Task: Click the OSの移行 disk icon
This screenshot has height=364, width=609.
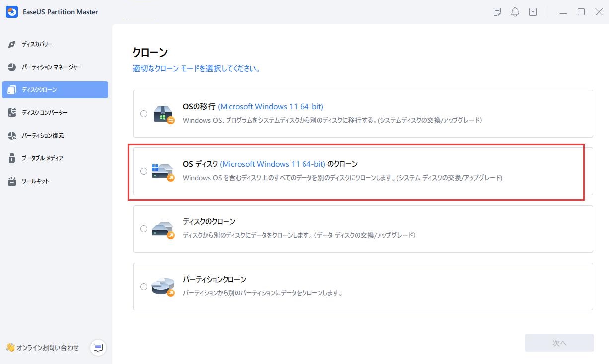Action: coord(163,114)
